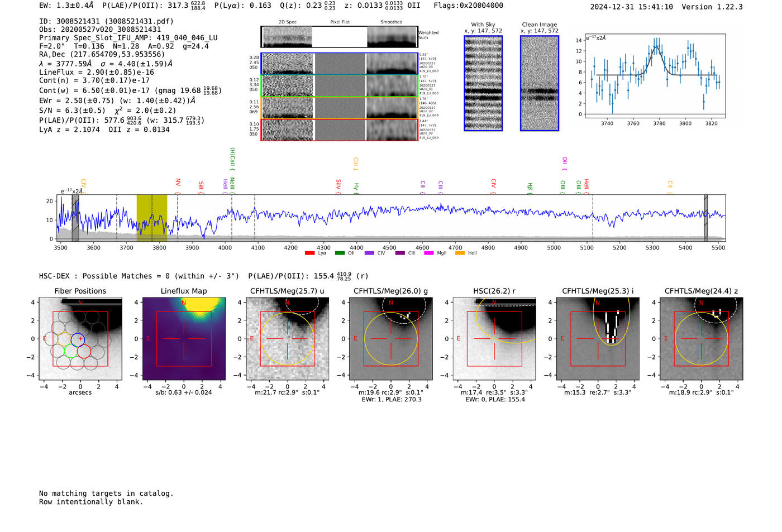Click the "EWr: 0, PLAE: 155.4" caption
This screenshot has width=782, height=532.
tap(495, 400)
